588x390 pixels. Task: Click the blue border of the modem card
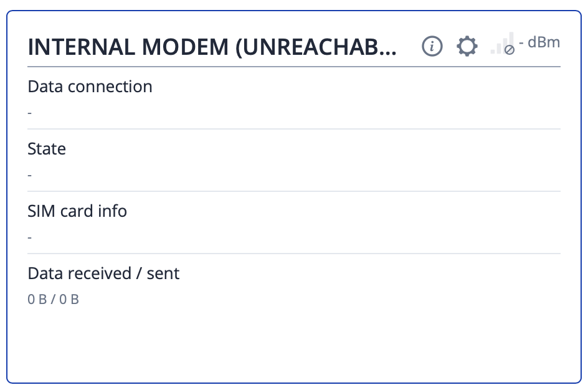[7, 199]
